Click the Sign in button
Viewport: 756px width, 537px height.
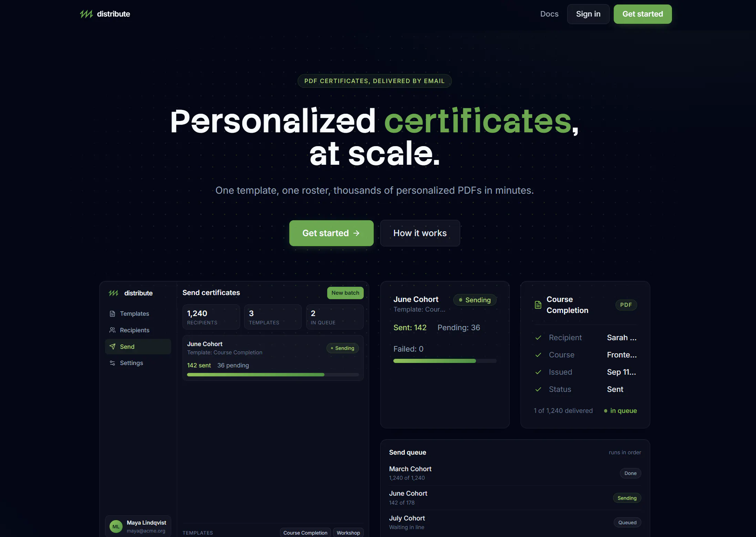coord(588,14)
